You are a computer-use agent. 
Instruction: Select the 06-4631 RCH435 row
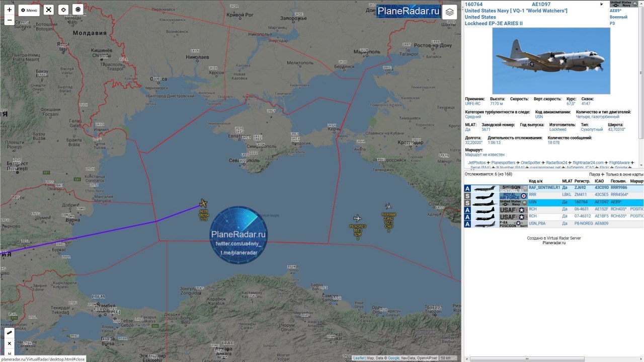[553, 209]
